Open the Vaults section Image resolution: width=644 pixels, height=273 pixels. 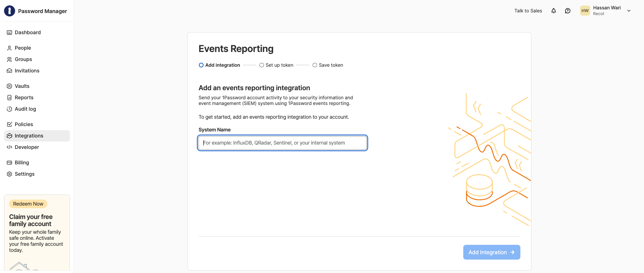coord(37,86)
